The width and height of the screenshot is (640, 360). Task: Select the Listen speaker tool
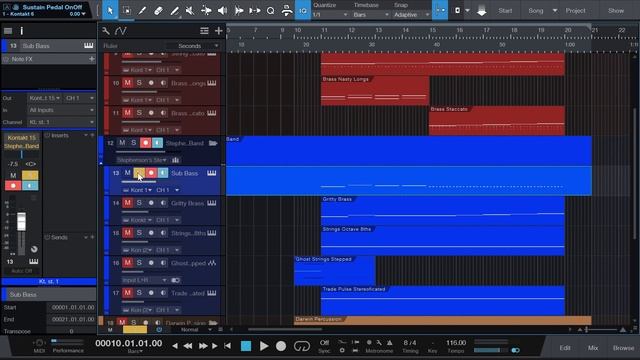[222, 11]
